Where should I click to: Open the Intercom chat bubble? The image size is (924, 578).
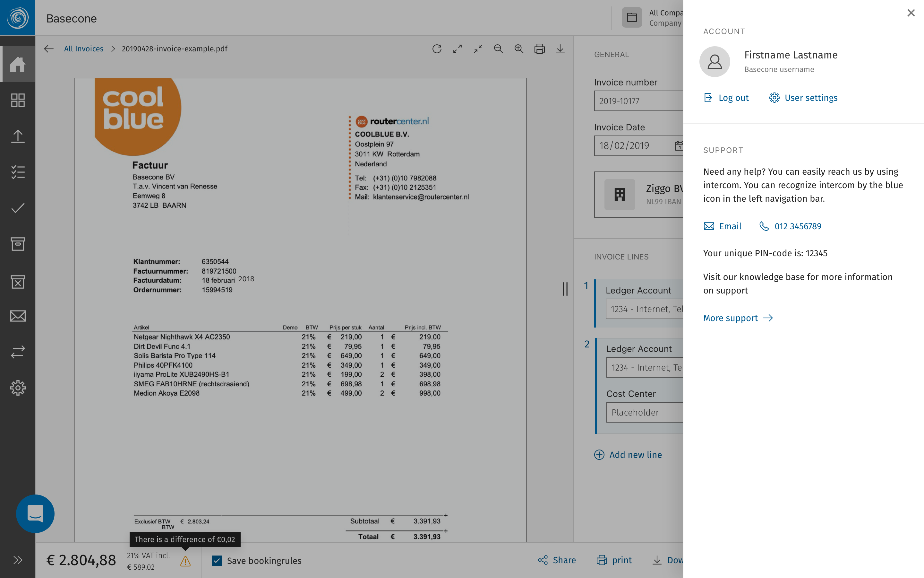click(35, 514)
